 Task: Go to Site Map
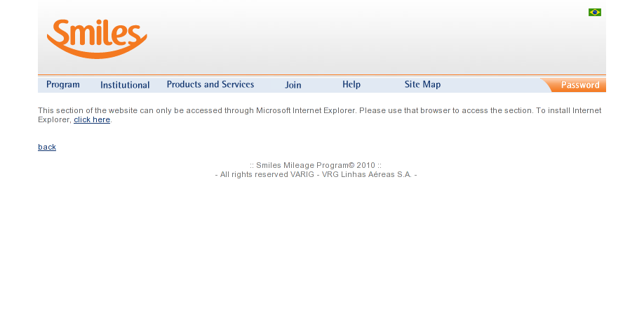point(422,85)
